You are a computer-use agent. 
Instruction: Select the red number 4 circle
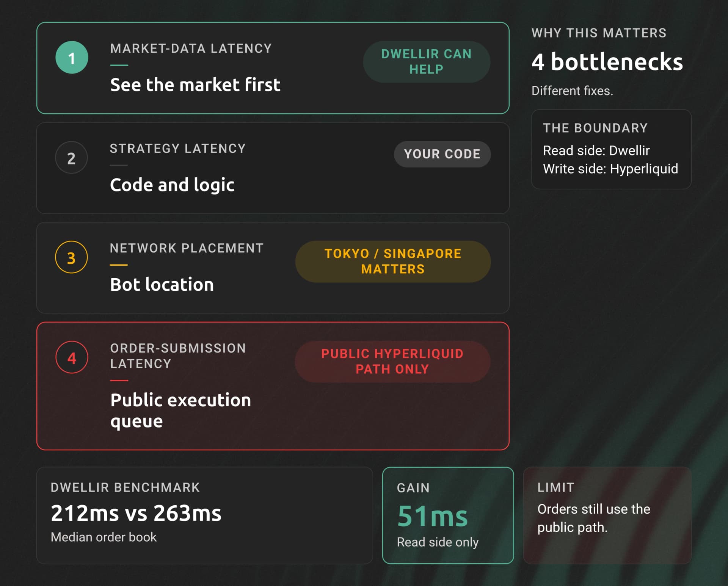click(x=72, y=357)
